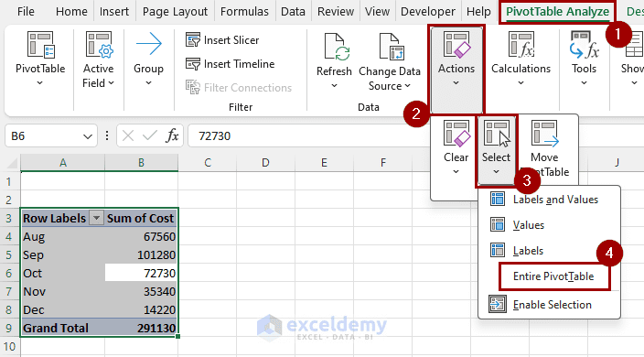Click the Insert Slicer icon
This screenshot has width=644, height=357.
193,40
